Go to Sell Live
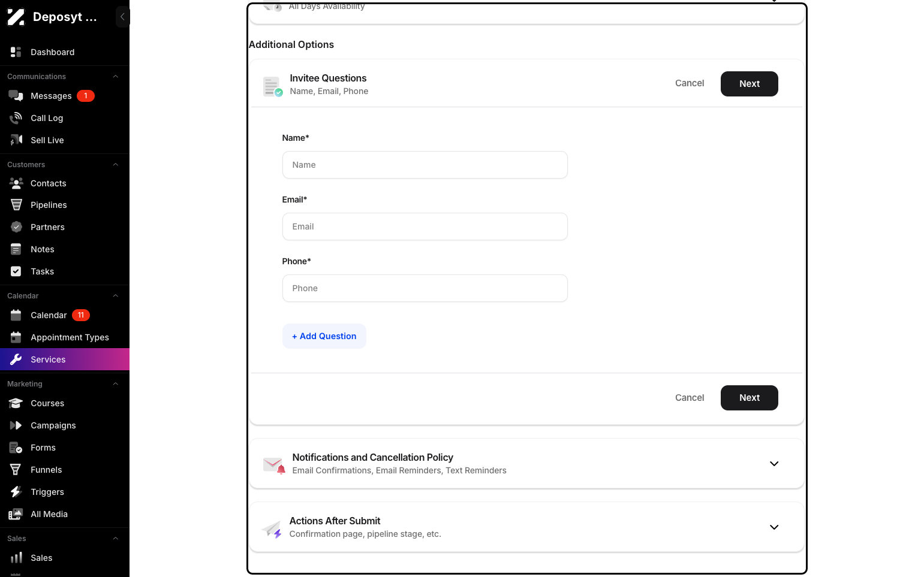The width and height of the screenshot is (924, 577). pos(65,140)
